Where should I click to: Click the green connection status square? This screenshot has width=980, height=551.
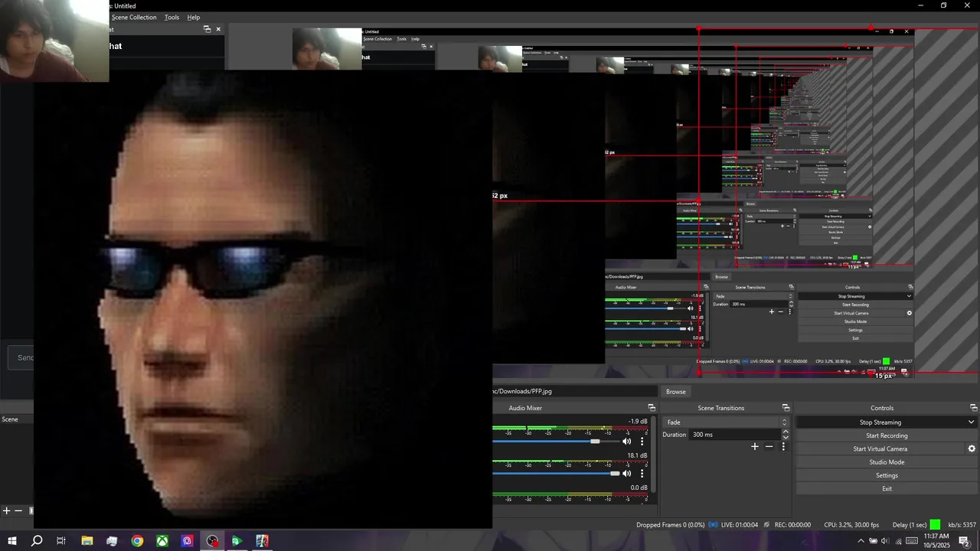935,525
